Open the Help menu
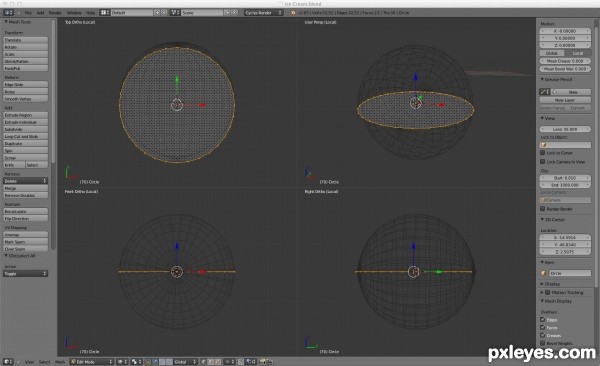Viewport: 600px width, 366px height. pos(91,13)
